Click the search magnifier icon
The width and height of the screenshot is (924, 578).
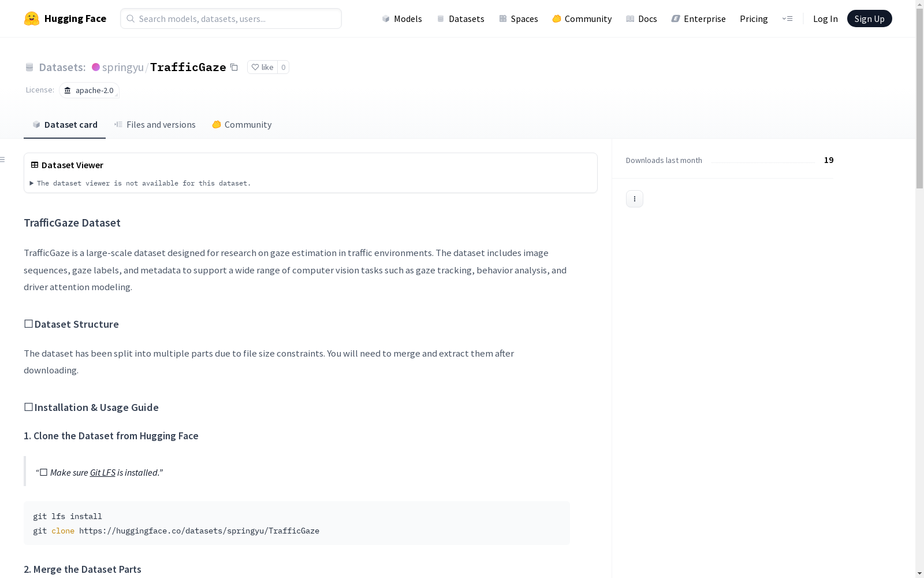point(131,18)
